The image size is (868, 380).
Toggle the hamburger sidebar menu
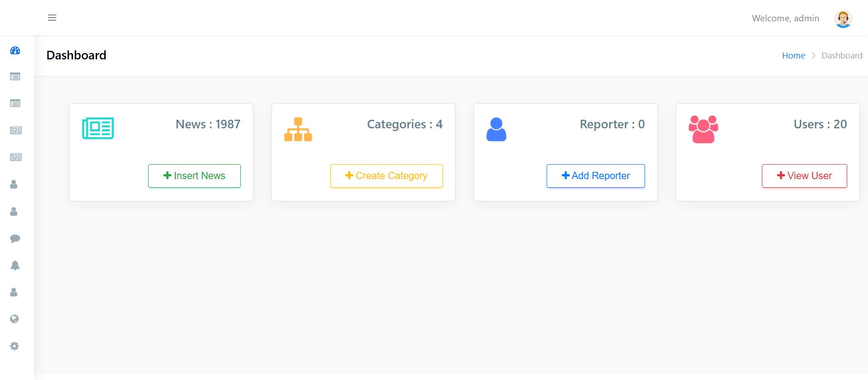[x=52, y=18]
